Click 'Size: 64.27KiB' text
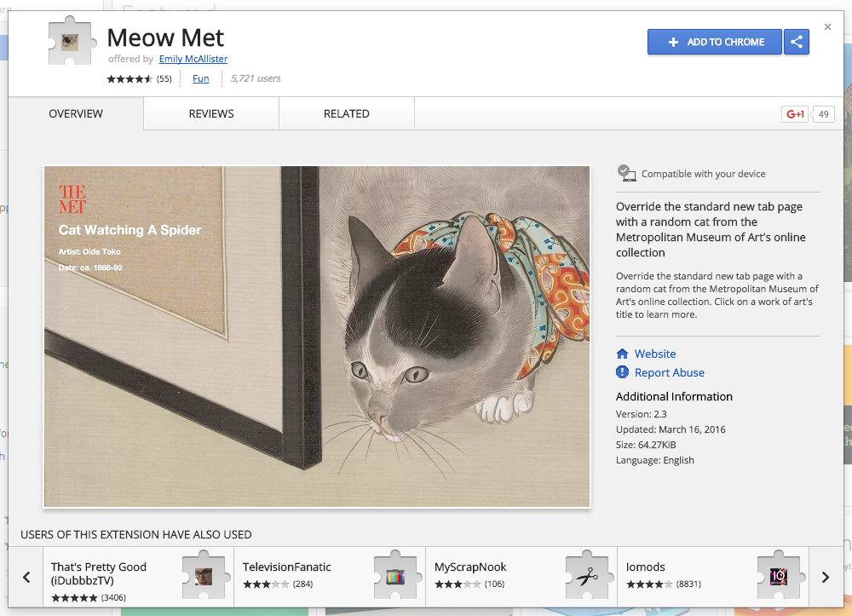The image size is (852, 616). (x=646, y=445)
